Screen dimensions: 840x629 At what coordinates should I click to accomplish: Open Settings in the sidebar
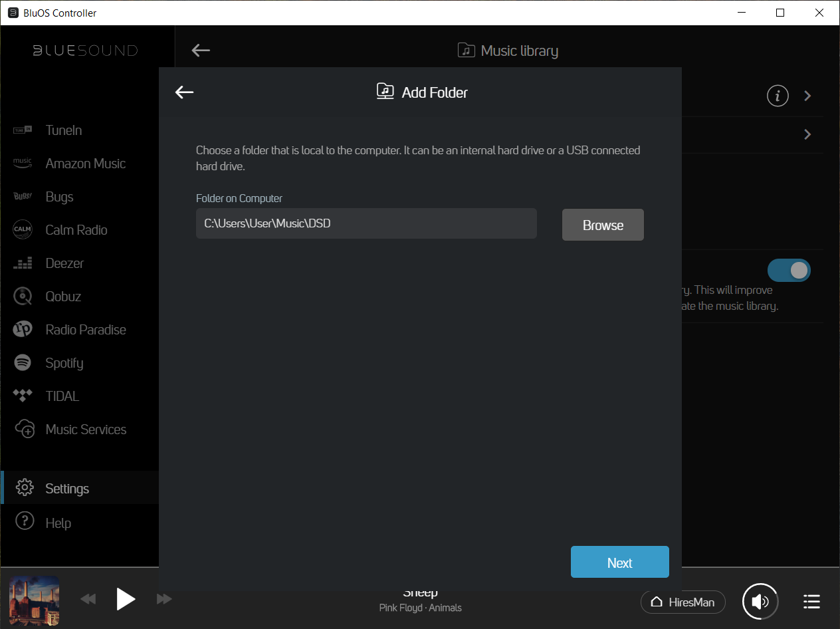66,489
